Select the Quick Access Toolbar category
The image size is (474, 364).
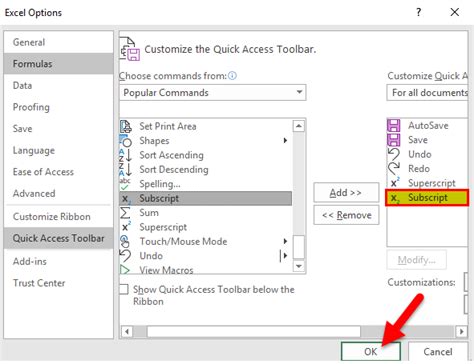click(58, 238)
